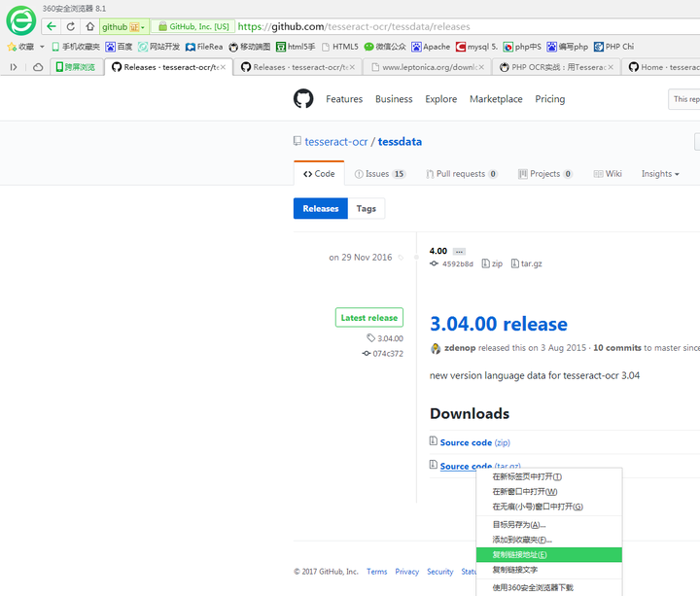This screenshot has height=596, width=700.
Task: Download Source code (zip)
Action: [475, 442]
